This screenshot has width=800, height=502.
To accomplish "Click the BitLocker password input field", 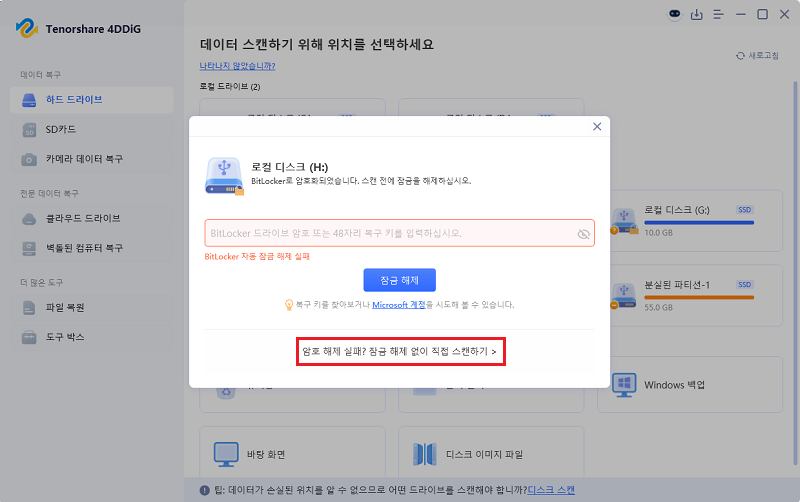I will point(399,233).
